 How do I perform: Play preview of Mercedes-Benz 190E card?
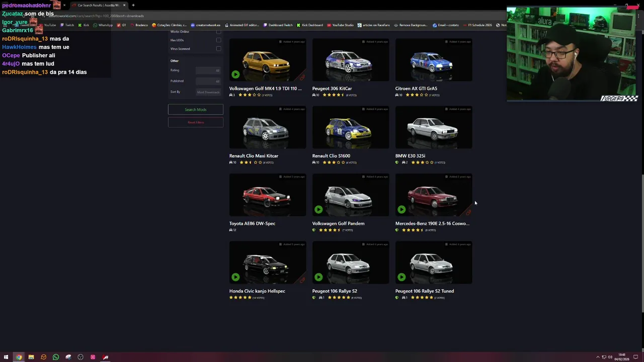[x=401, y=209]
